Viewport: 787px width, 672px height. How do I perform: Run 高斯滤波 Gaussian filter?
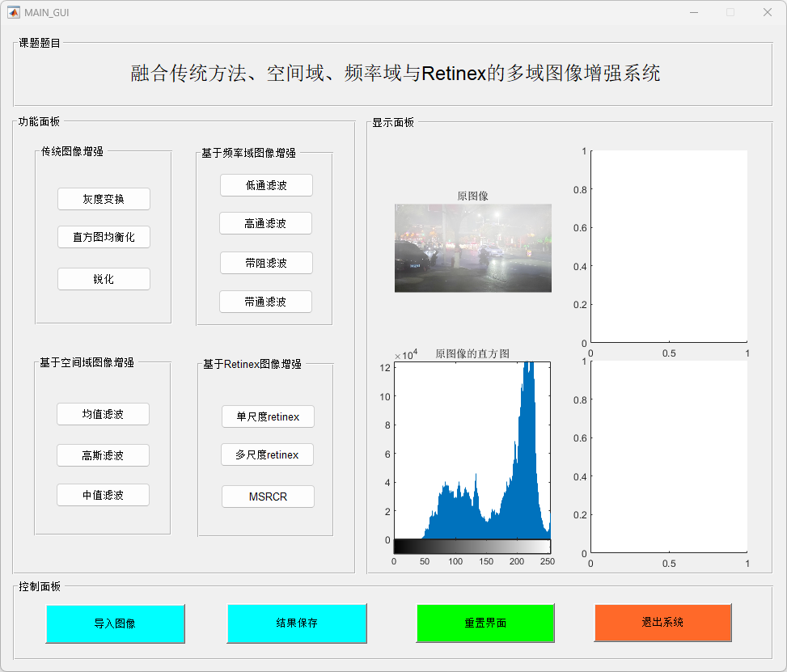pyautogui.click(x=103, y=455)
